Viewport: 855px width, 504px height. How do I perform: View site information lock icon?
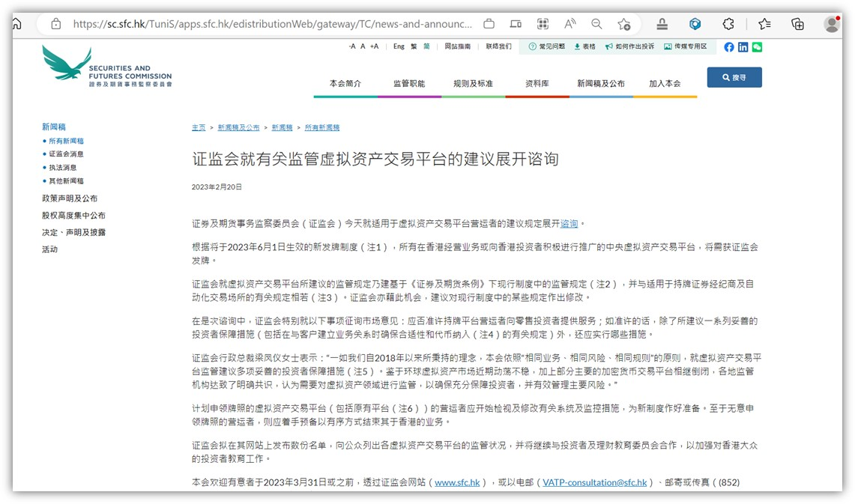coord(55,24)
